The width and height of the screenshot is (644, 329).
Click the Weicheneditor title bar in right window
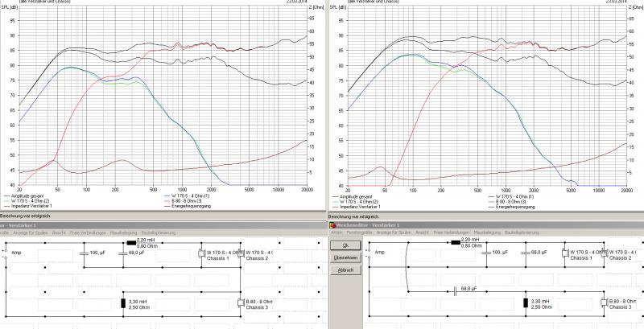(x=486, y=224)
